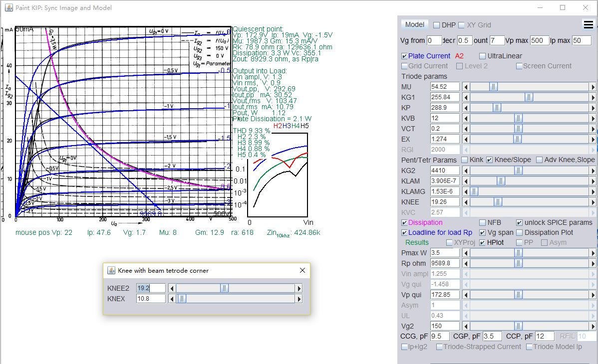Uncheck Loadline for load Rp
Screen dimensions: 598x364
tap(404, 232)
